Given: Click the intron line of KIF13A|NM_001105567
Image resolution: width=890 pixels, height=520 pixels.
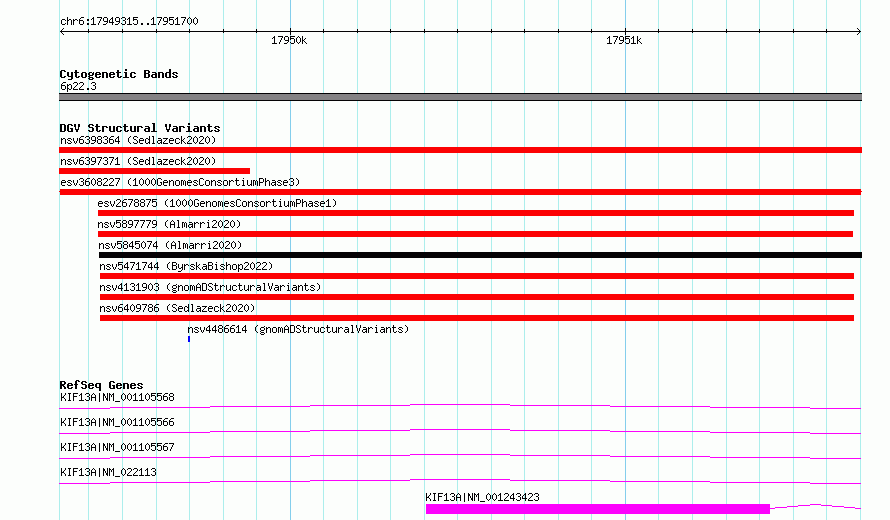Looking at the screenshot, I should pos(460,456).
